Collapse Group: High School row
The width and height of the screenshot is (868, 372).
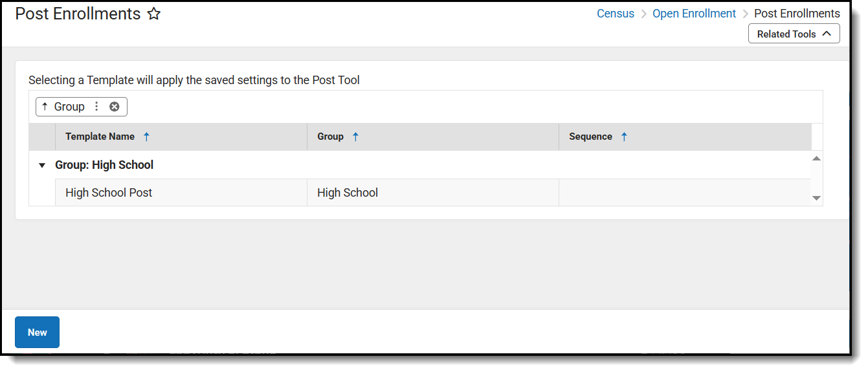click(42, 166)
